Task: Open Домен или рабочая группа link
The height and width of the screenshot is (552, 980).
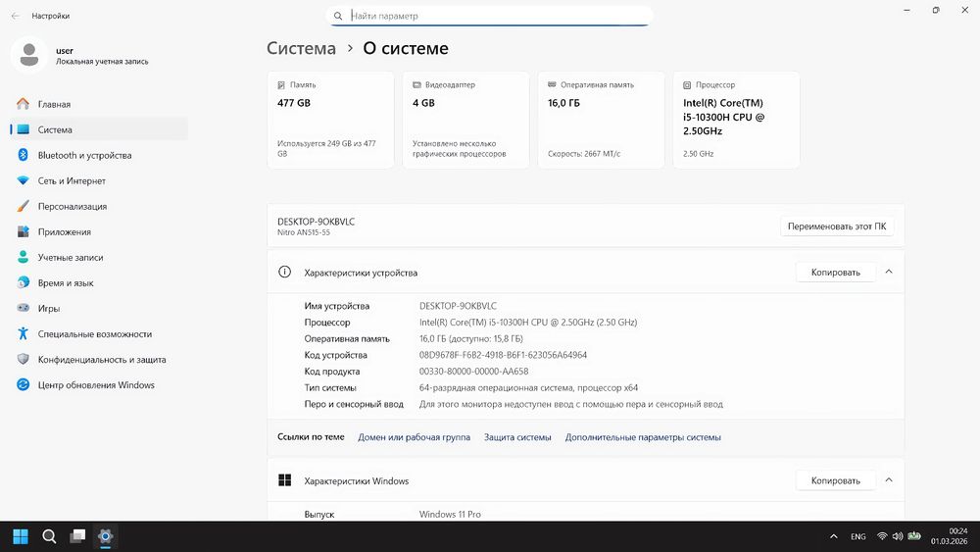Action: [414, 437]
